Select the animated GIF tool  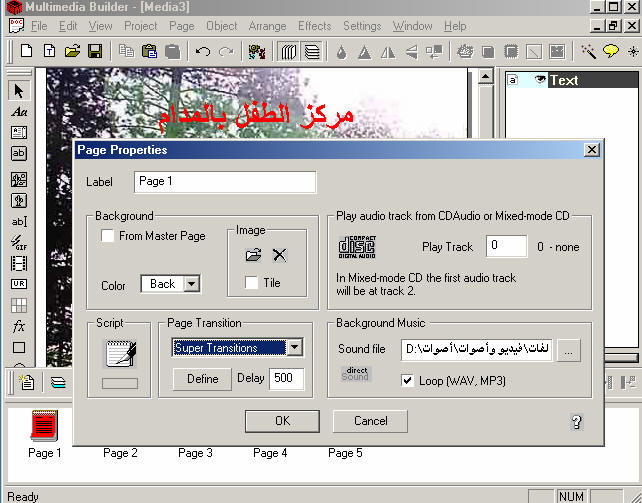[19, 242]
